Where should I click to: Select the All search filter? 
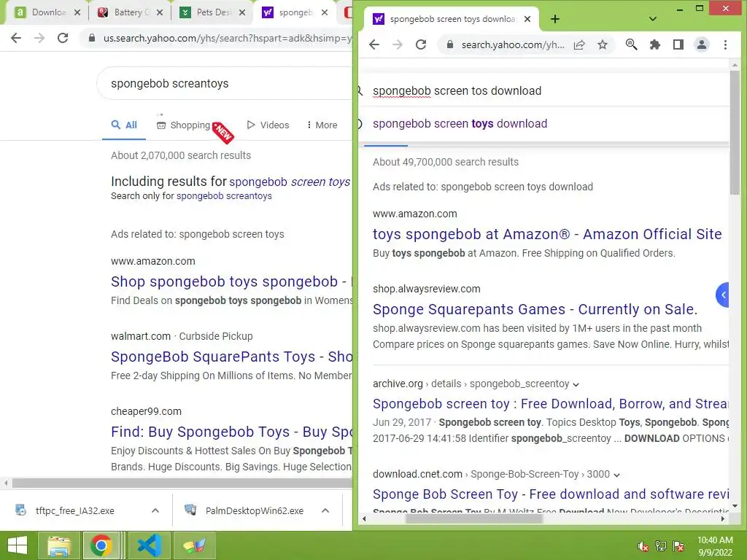pyautogui.click(x=124, y=125)
